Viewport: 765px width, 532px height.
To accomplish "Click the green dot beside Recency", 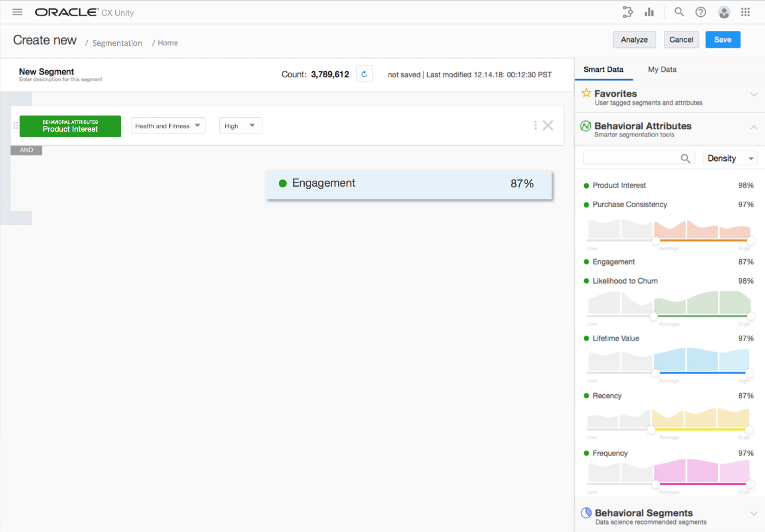I will pyautogui.click(x=586, y=396).
